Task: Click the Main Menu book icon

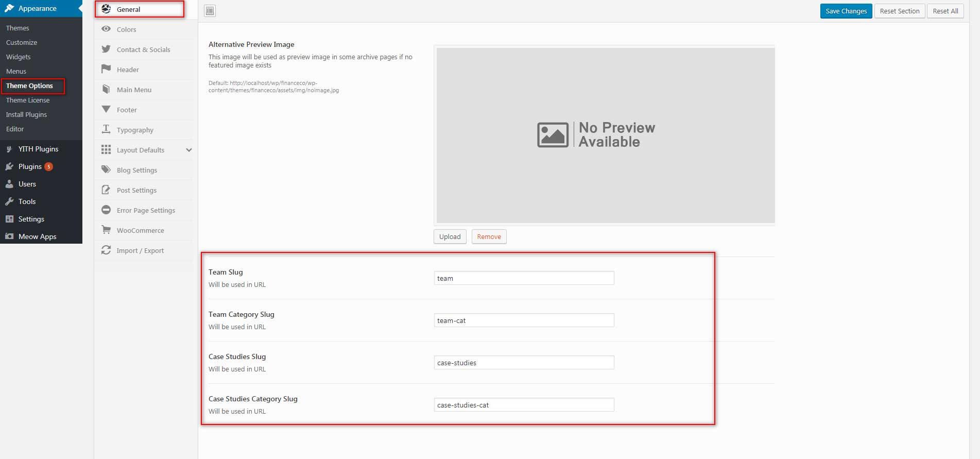Action: point(106,89)
